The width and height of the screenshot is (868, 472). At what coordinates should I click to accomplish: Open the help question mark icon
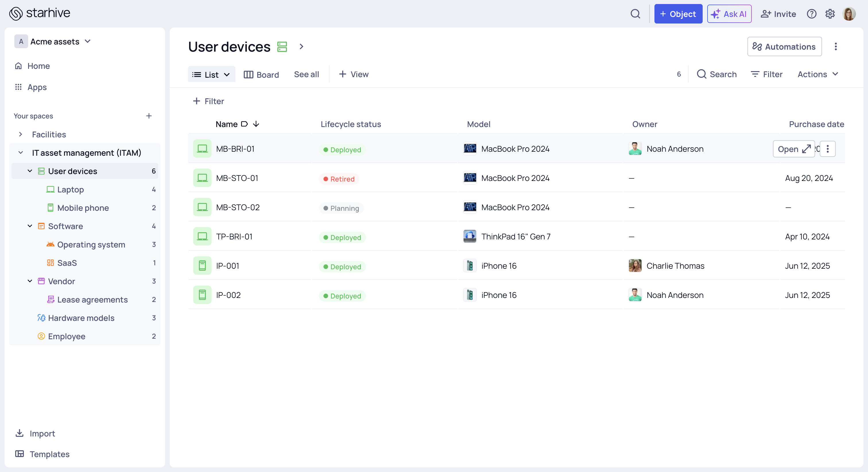click(812, 14)
